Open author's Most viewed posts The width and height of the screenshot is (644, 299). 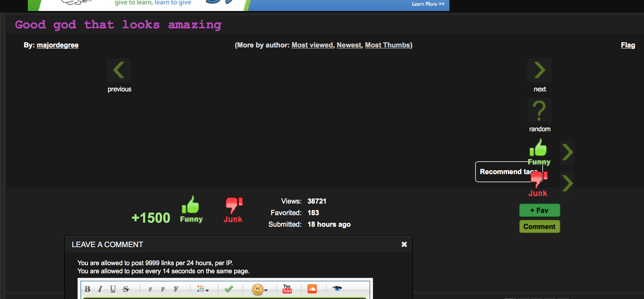(x=312, y=45)
